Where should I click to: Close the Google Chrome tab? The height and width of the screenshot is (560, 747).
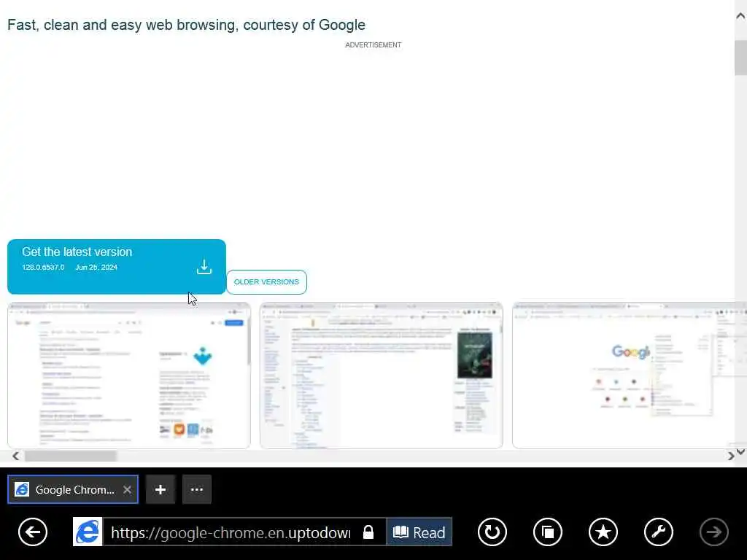(127, 489)
